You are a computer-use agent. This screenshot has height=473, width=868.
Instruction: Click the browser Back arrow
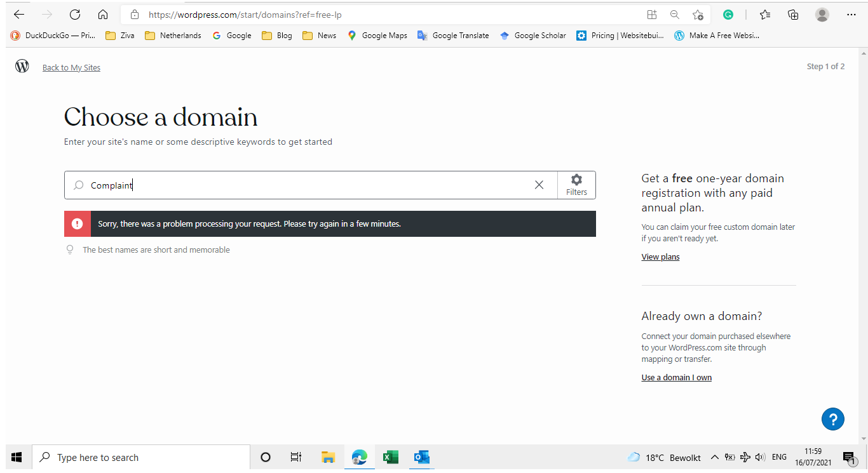(19, 15)
